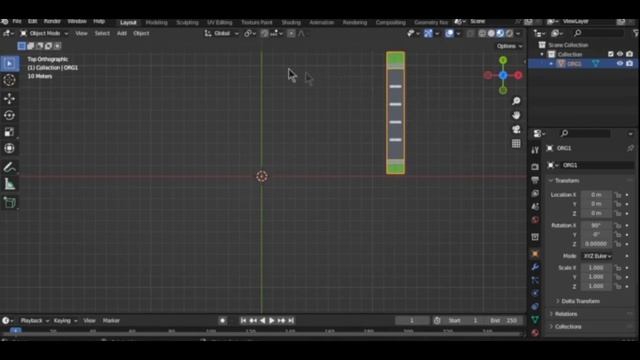Viewport: 640px width, 360px height.
Task: Select the Move tool
Action: (9, 98)
